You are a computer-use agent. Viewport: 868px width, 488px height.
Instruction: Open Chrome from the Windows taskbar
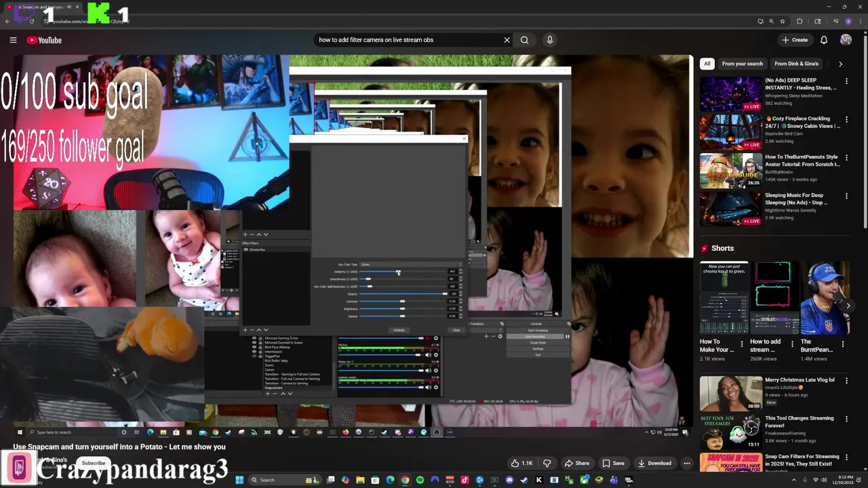tap(405, 480)
